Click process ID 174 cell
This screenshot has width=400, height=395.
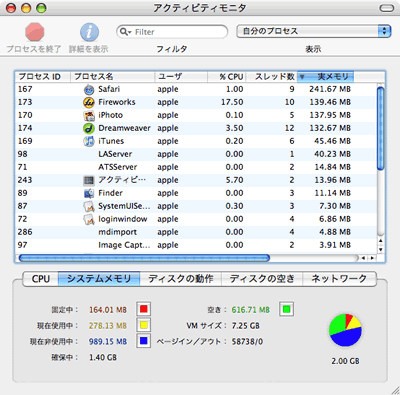[x=25, y=128]
